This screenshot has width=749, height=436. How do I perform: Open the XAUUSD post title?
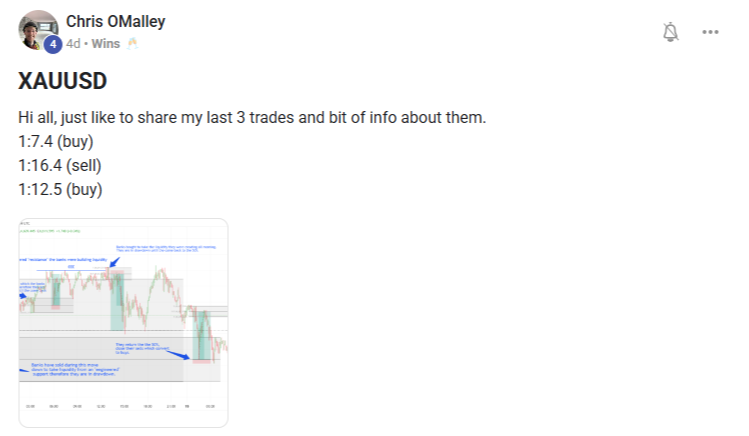[x=61, y=82]
